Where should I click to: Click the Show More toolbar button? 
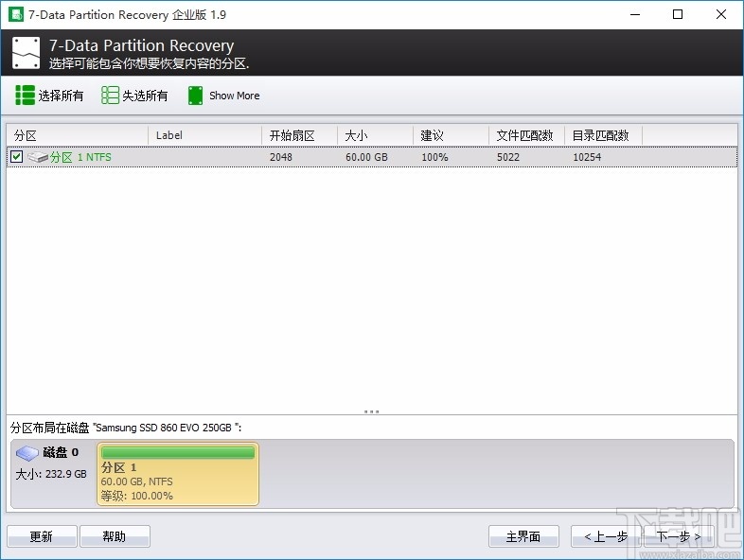(x=223, y=96)
